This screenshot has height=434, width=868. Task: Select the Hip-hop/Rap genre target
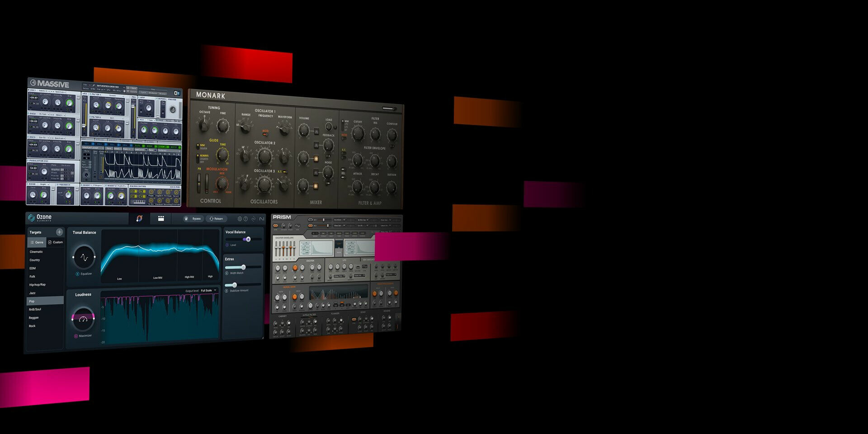[38, 285]
